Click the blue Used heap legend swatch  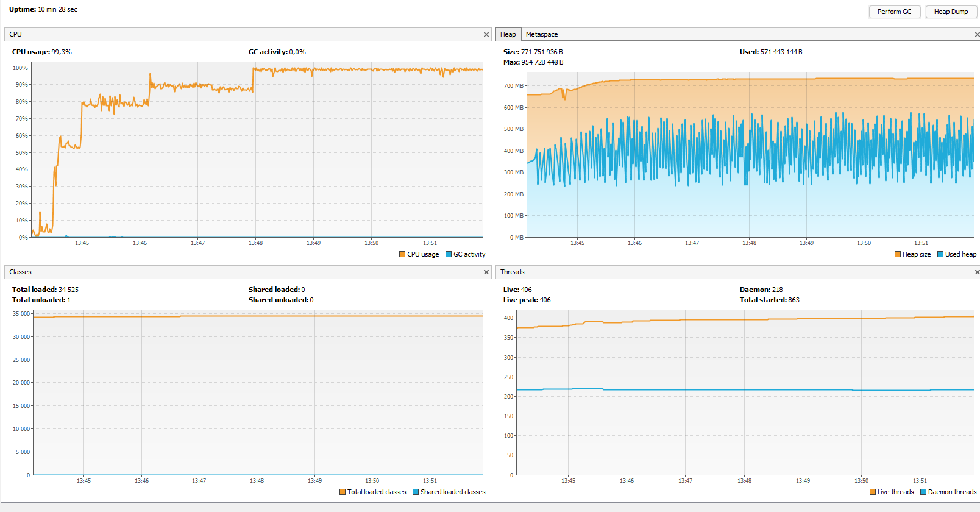940,254
